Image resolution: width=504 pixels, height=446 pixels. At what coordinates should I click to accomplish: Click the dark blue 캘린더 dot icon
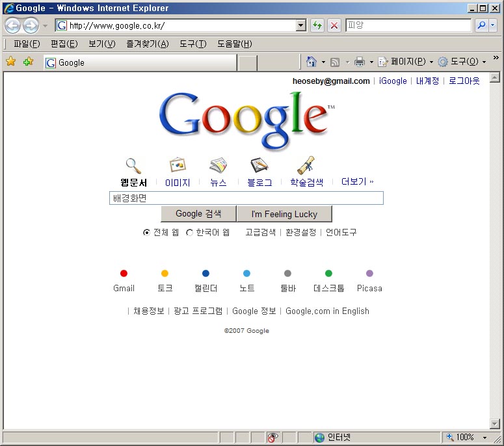(206, 274)
